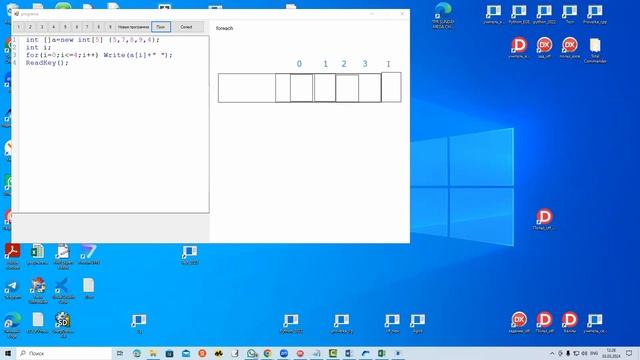
Task: Click the 'ReadKey();' code line
Action: coord(47,62)
